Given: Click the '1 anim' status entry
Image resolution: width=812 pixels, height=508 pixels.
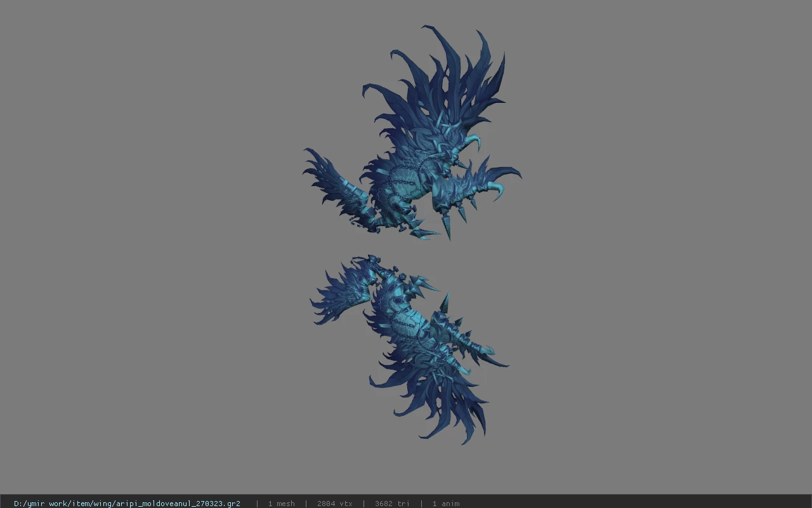Looking at the screenshot, I should [446, 504].
